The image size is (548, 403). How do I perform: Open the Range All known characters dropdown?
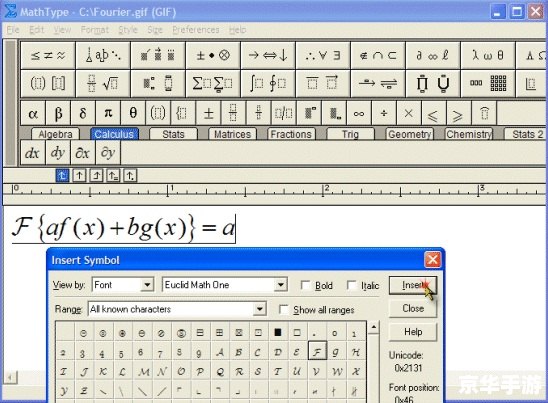(x=259, y=309)
